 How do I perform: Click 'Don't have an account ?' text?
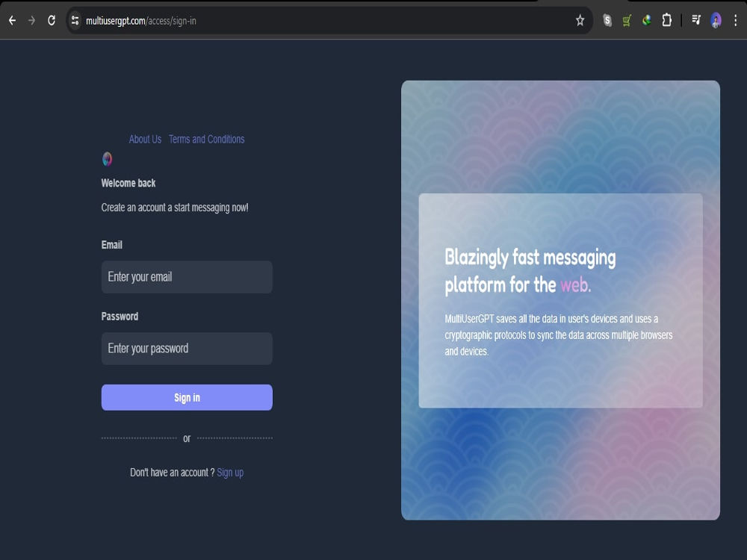[x=172, y=473]
